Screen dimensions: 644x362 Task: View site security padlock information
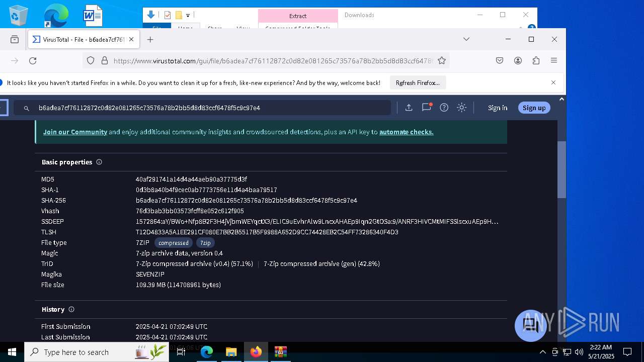click(x=105, y=61)
